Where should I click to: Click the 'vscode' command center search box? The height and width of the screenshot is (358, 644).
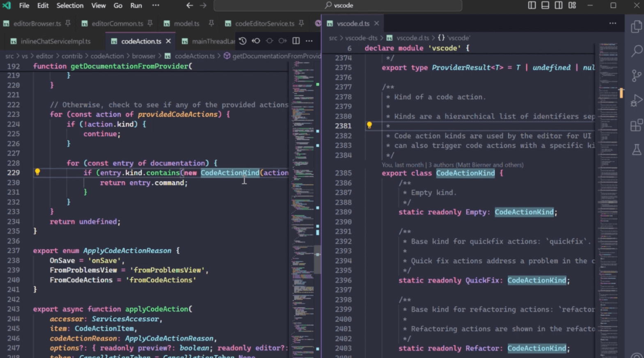(x=338, y=5)
